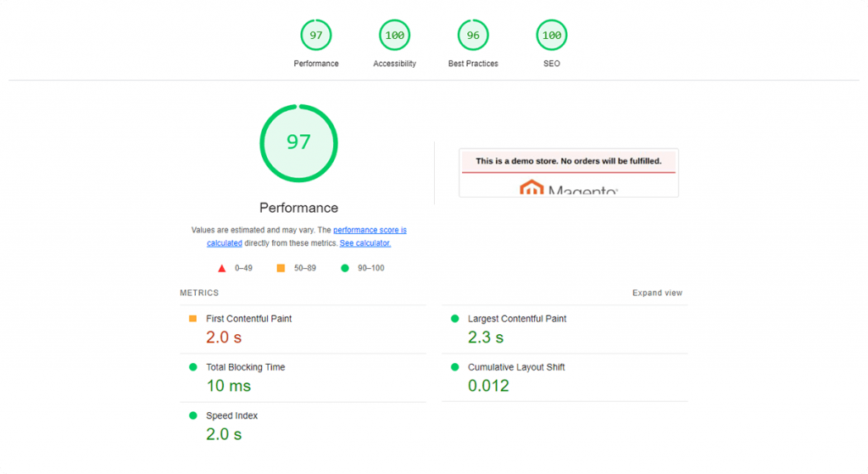This screenshot has width=868, height=474.
Task: Expand the Total Blocking Time metric row
Action: pos(245,367)
